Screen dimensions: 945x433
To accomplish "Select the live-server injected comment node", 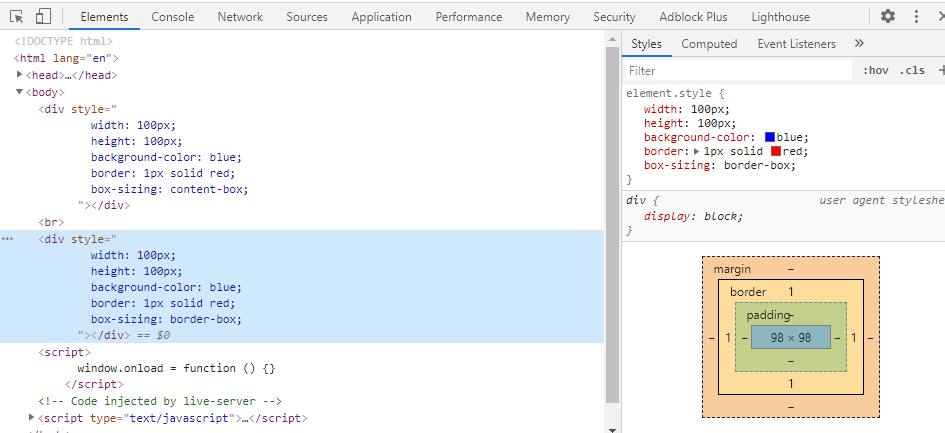I will coord(160,401).
